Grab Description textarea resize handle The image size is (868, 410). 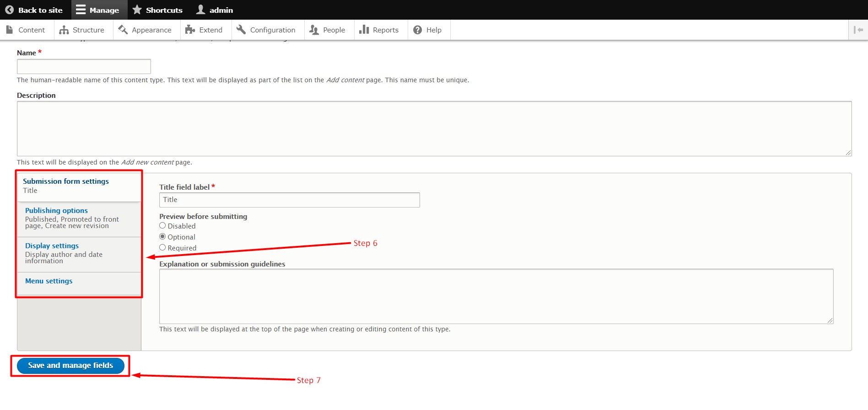click(x=848, y=153)
